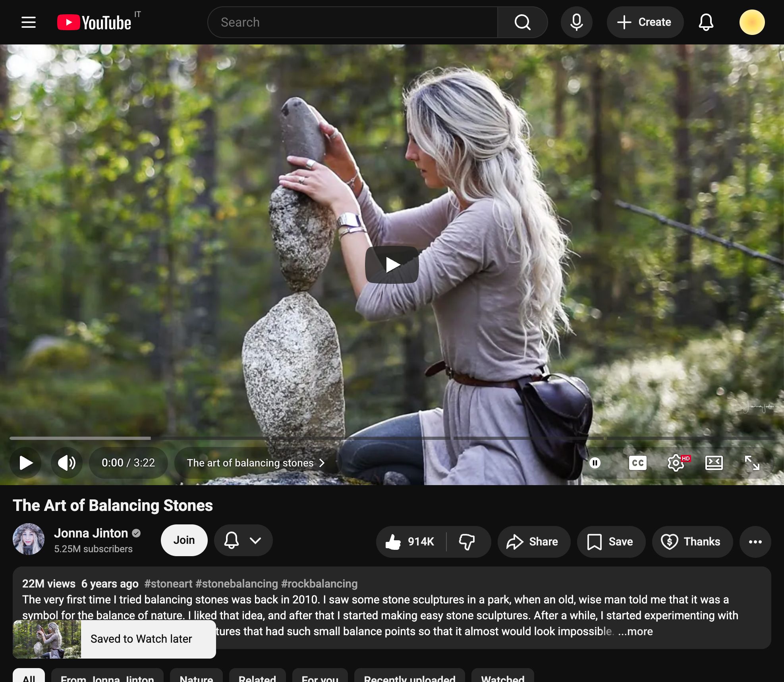Open chapter 'The art of balancing stones'
Viewport: 784px width, 682px height.
[256, 463]
